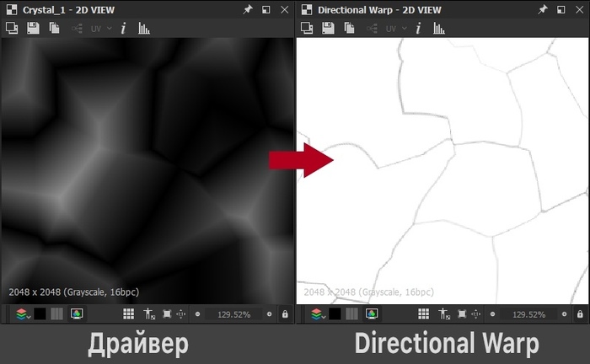Click zoom percentage field in Directional Warp view
The height and width of the screenshot is (364, 590).
click(529, 314)
